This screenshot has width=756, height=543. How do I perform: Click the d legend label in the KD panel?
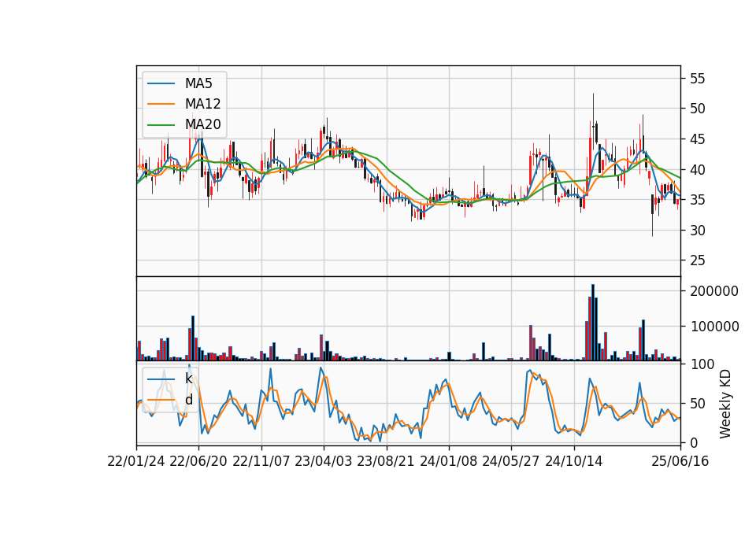188,400
